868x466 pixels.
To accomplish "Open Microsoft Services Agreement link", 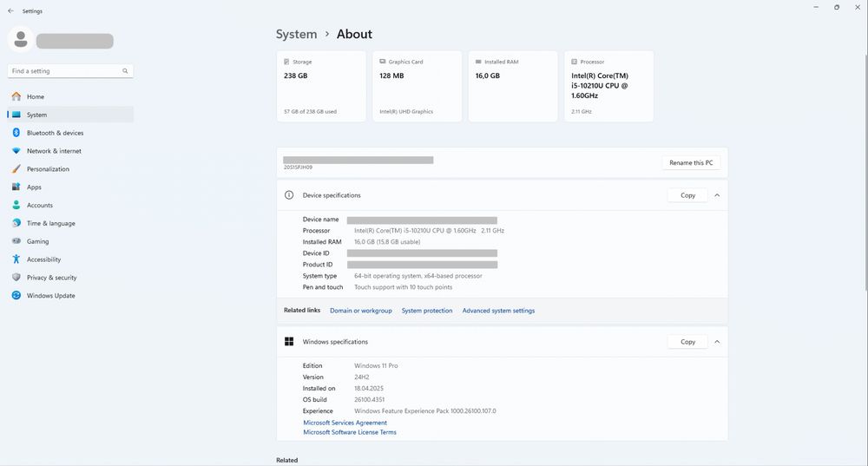I will click(345, 423).
